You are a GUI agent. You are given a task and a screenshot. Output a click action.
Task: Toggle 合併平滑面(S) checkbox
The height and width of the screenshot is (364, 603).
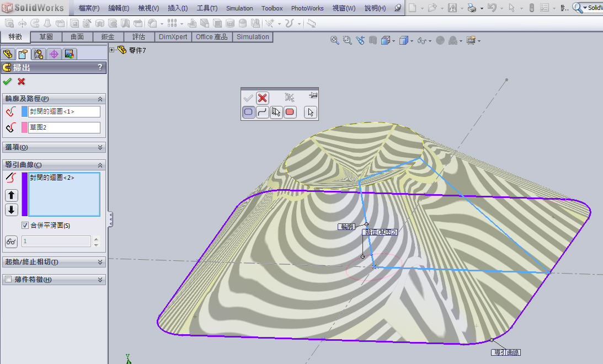(25, 225)
